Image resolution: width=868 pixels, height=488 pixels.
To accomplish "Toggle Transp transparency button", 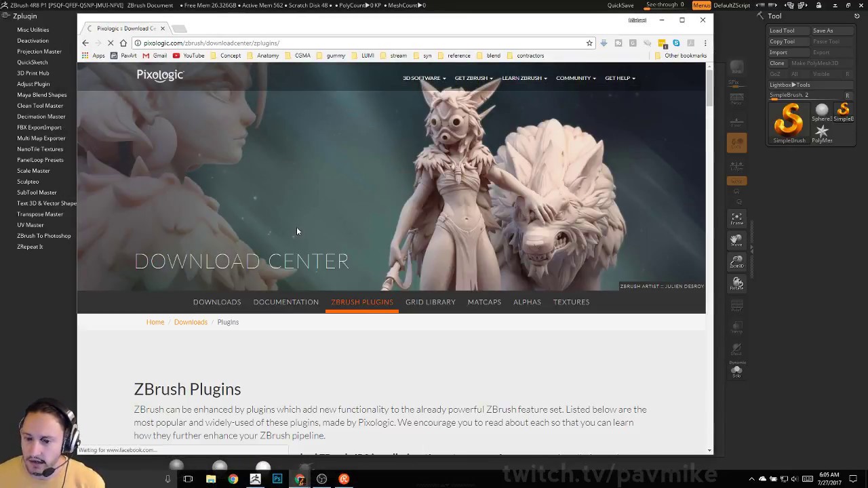I will [x=736, y=328].
